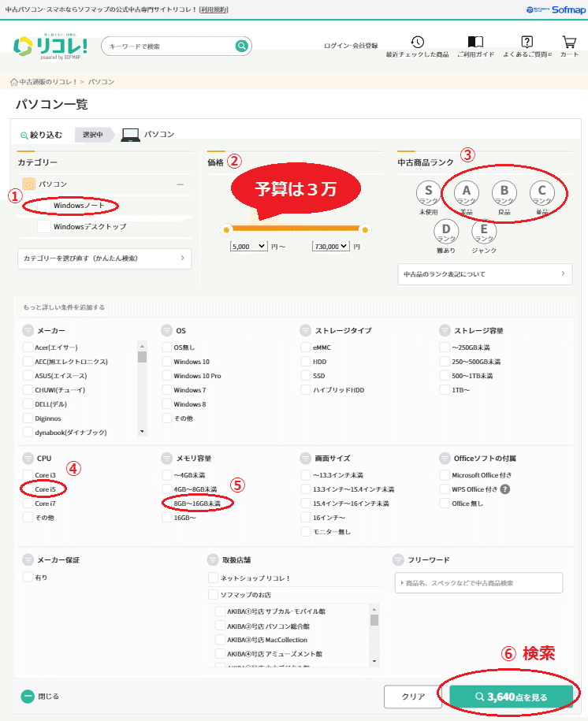
Task: Check the ネットショップリコレ！ store option
Action: pyautogui.click(x=213, y=578)
